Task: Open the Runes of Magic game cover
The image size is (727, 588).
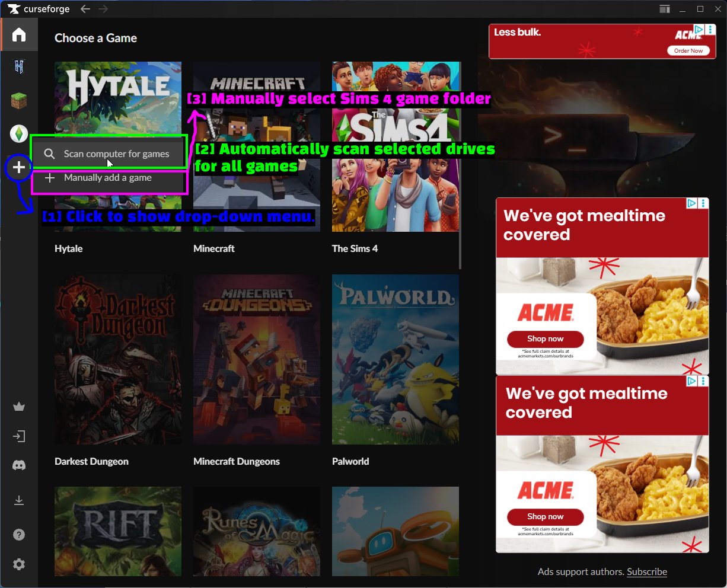Action: tap(257, 531)
